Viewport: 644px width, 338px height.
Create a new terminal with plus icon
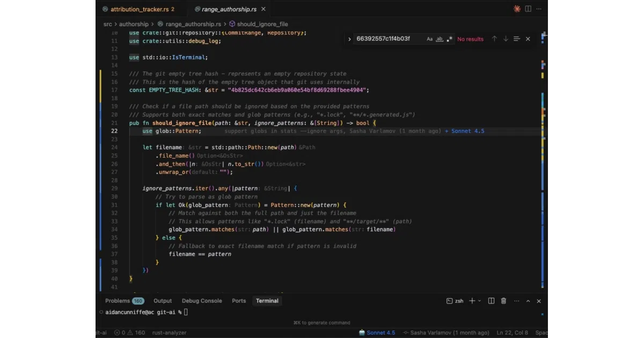point(472,301)
